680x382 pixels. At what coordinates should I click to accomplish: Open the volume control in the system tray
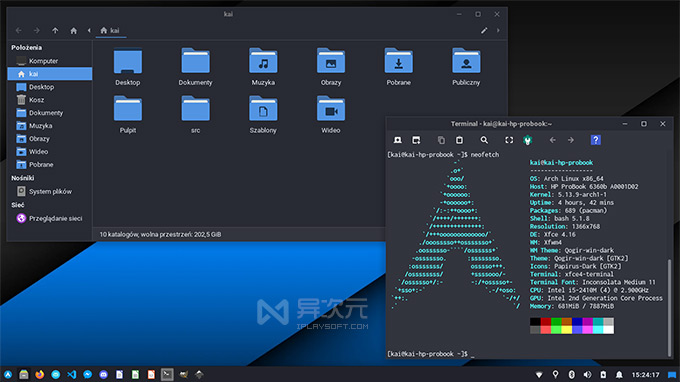point(587,375)
